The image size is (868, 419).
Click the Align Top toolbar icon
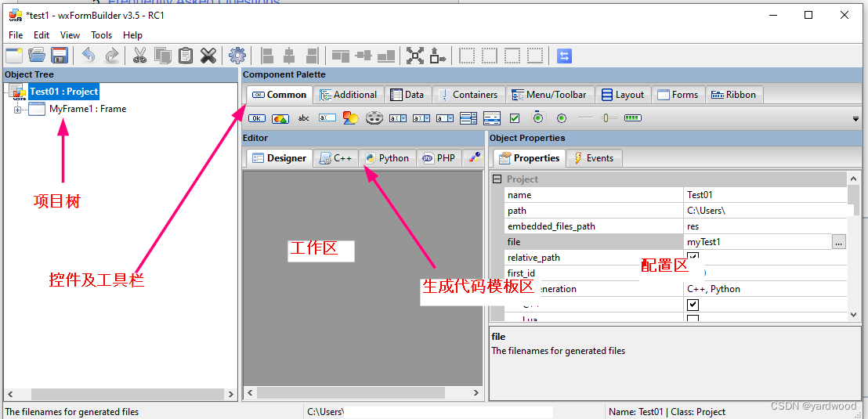[x=341, y=56]
